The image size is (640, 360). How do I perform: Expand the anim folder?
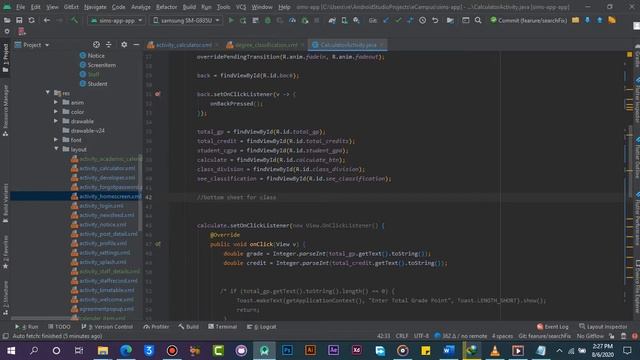coord(56,102)
